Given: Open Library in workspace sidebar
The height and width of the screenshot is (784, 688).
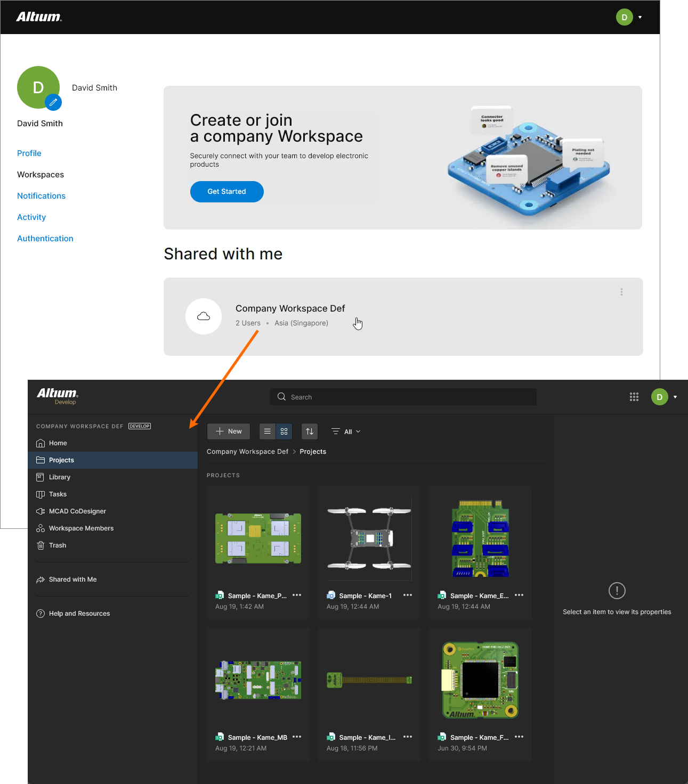Looking at the screenshot, I should 112,477.
